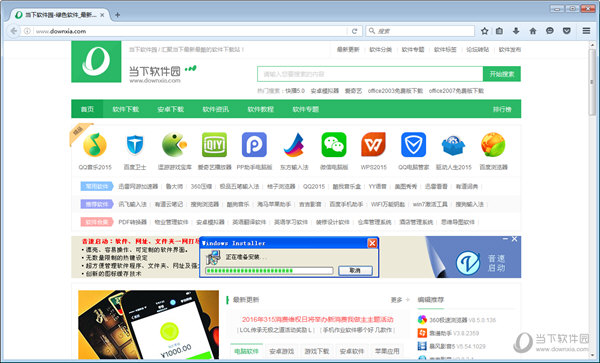The height and width of the screenshot is (363, 600).
Task: Click the browser address bar
Action: coord(189,31)
